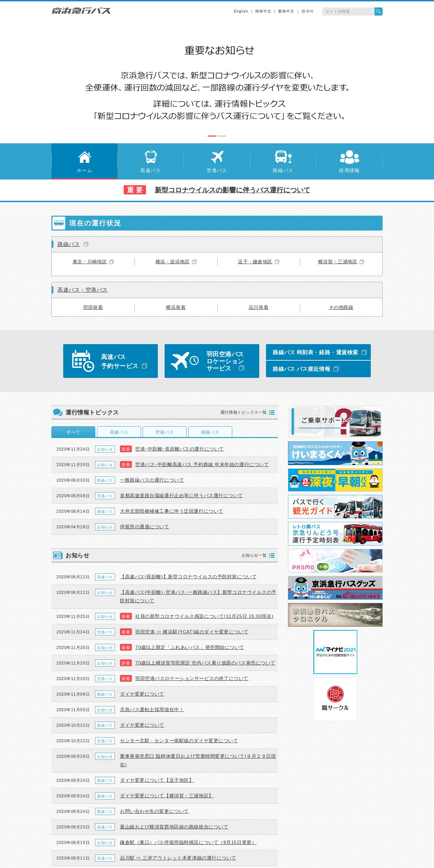Open 新型コロナウイルスの影響に伴うバス運行について link
The width and height of the screenshot is (434, 868).
(x=232, y=190)
